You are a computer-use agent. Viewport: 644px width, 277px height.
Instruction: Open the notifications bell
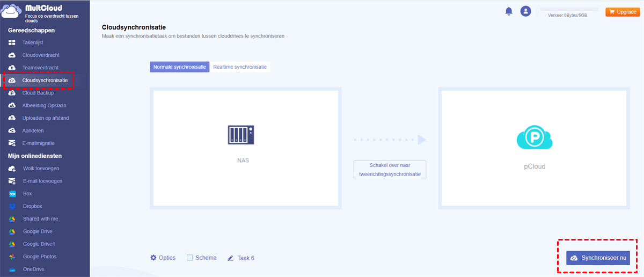(509, 11)
